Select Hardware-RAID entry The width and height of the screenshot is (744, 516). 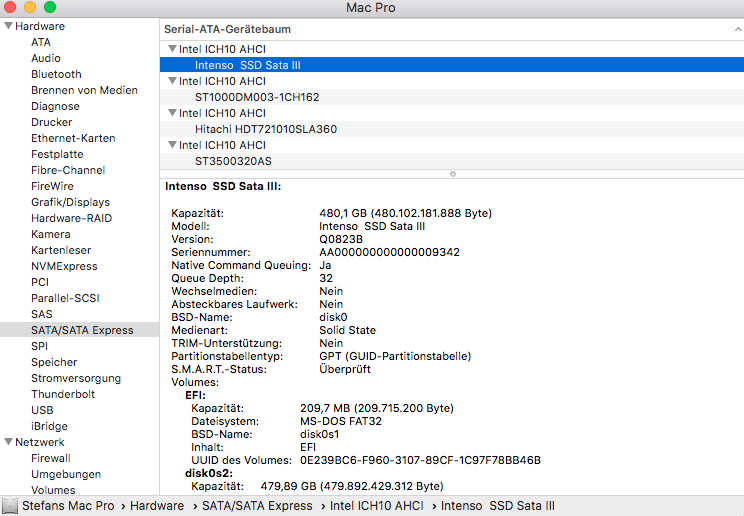[71, 218]
